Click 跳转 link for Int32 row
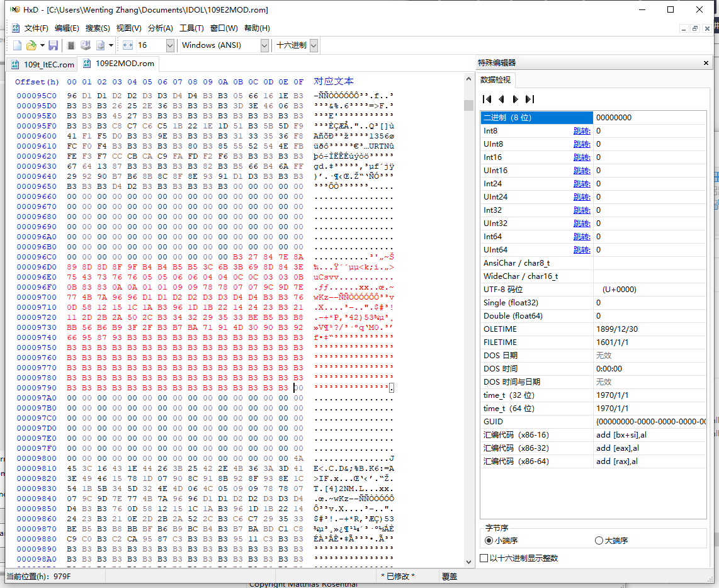 click(582, 210)
